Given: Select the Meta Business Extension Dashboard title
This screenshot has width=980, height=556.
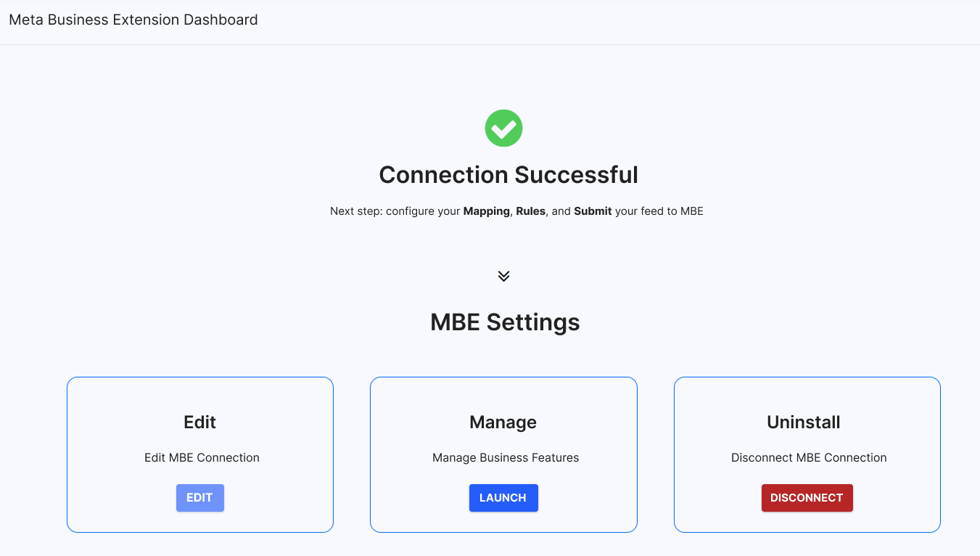Looking at the screenshot, I should click(x=133, y=20).
